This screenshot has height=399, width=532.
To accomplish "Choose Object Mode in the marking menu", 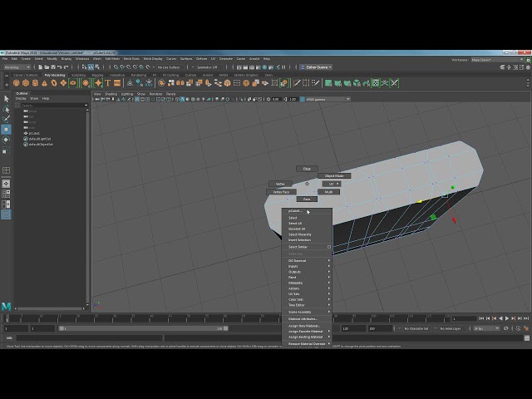I will point(334,175).
